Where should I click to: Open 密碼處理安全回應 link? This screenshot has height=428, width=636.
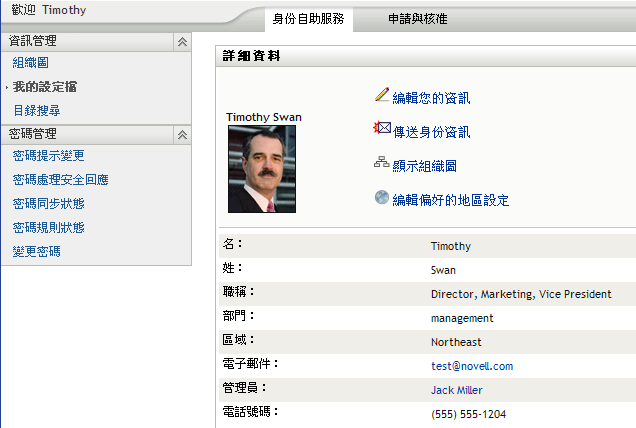click(60, 180)
